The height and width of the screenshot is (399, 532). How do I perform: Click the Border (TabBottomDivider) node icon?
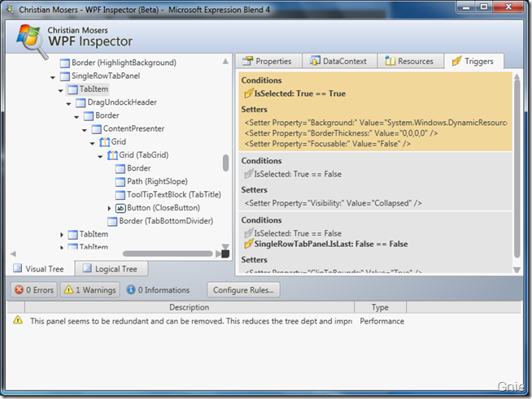point(112,221)
